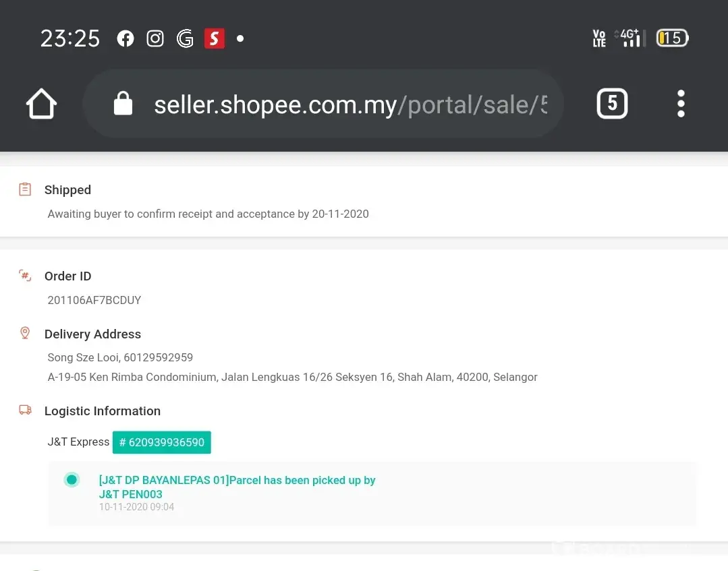Tap the Google notification icon in status bar
Viewport: 728px width, 571px height.
tap(185, 38)
